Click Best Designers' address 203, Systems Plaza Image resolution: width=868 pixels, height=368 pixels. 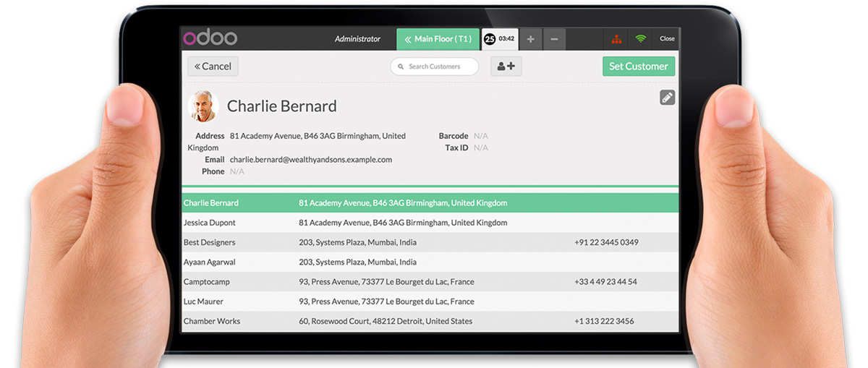click(x=357, y=242)
